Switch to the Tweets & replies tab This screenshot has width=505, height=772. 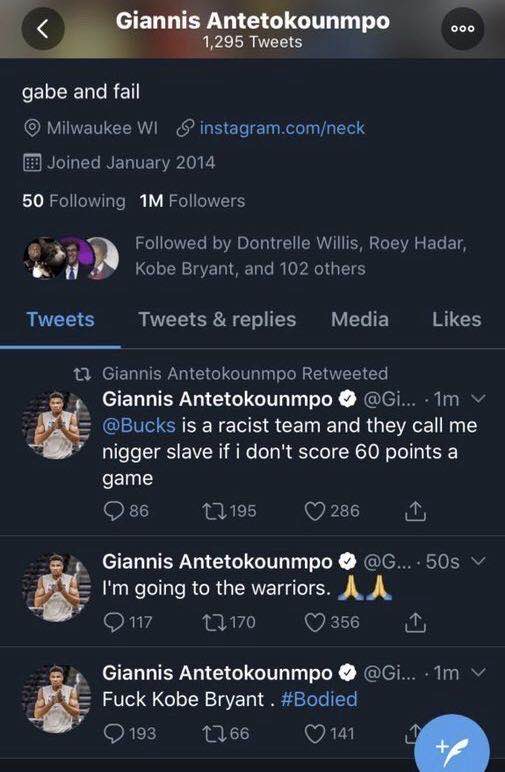point(217,320)
